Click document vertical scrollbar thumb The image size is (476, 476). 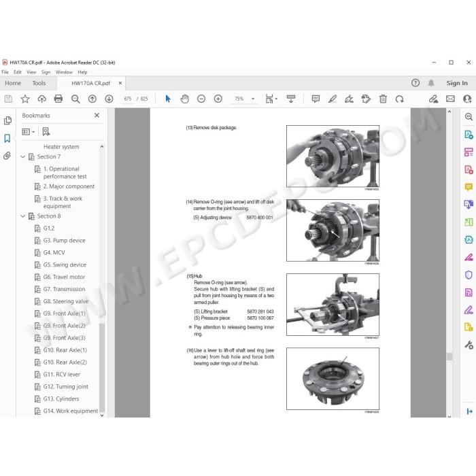click(x=449, y=356)
